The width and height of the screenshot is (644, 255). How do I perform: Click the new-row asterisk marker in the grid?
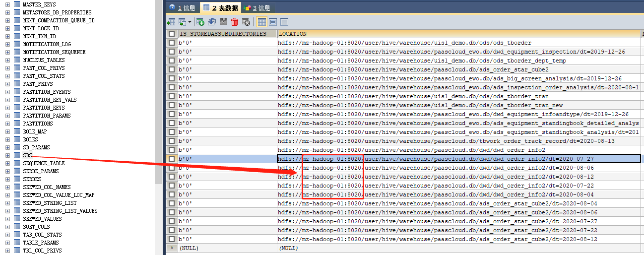[172, 248]
